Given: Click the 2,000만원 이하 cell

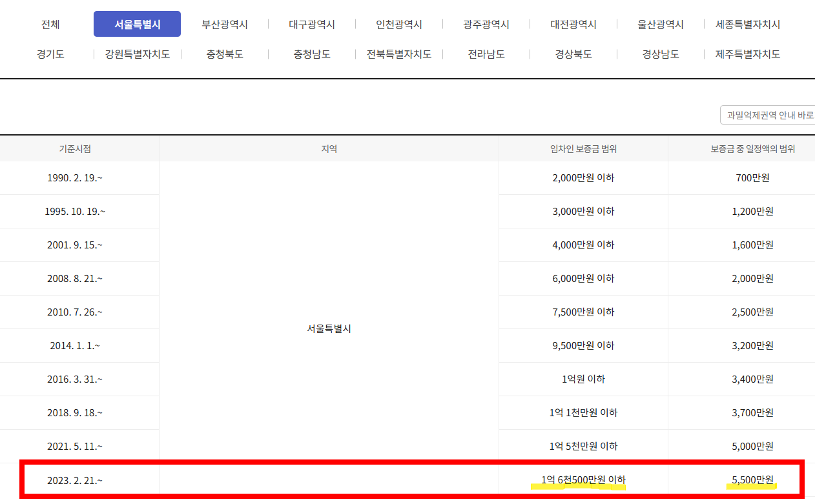Looking at the screenshot, I should (583, 177).
